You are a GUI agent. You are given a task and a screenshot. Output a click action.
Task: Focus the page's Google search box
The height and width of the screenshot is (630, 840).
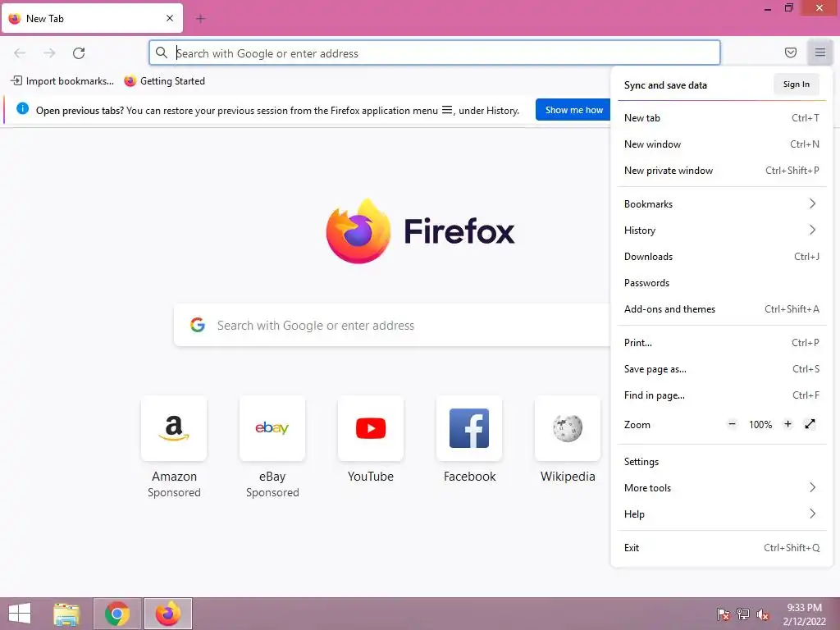pos(392,325)
